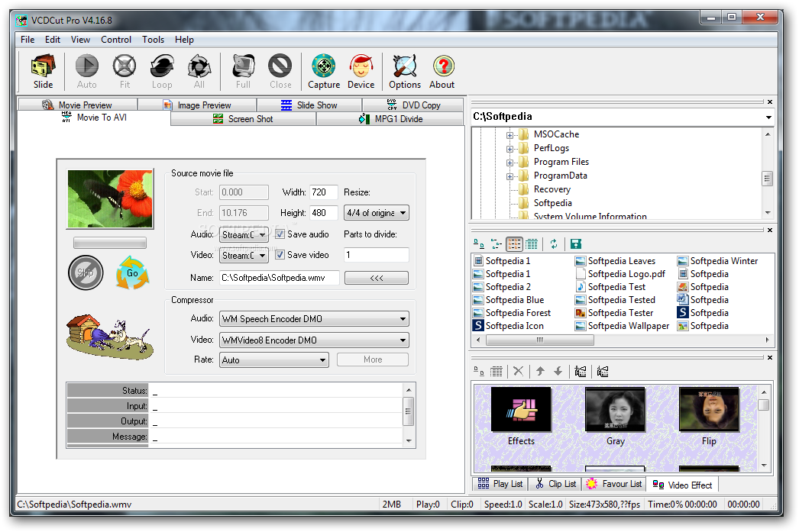The width and height of the screenshot is (799, 532).
Task: Expand the Program Files folder node
Action: pyautogui.click(x=509, y=163)
